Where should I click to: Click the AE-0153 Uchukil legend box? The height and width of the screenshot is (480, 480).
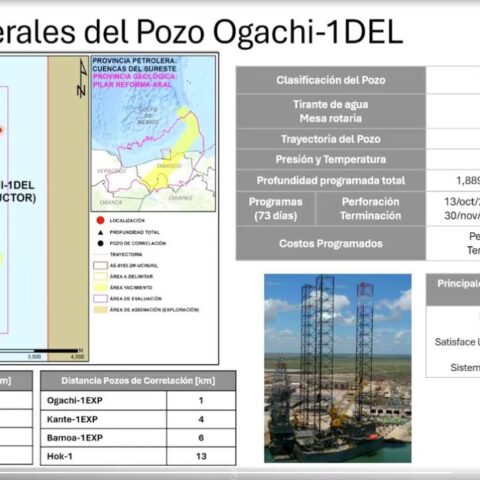(x=100, y=265)
